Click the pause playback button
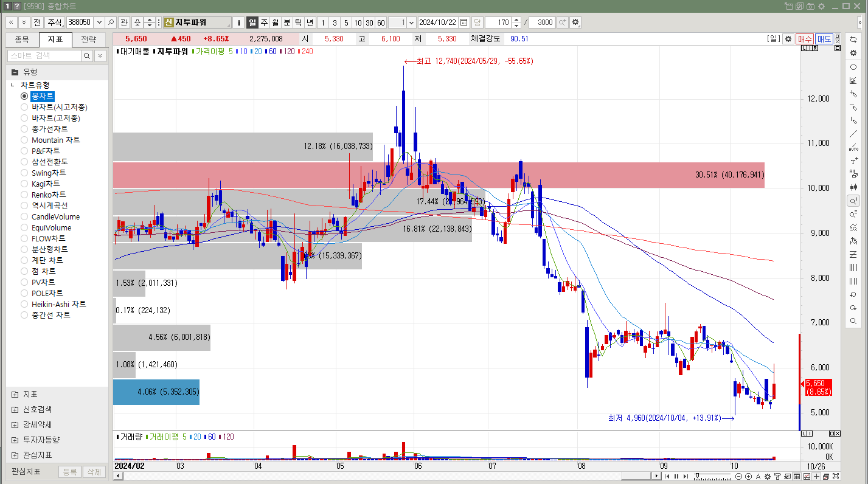 [x=676, y=476]
